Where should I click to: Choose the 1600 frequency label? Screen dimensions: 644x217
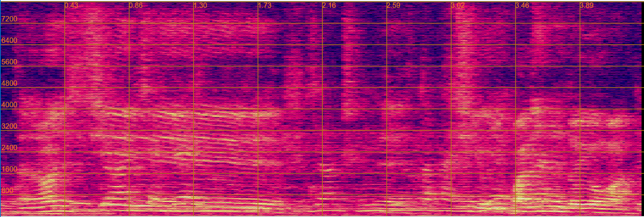point(9,169)
